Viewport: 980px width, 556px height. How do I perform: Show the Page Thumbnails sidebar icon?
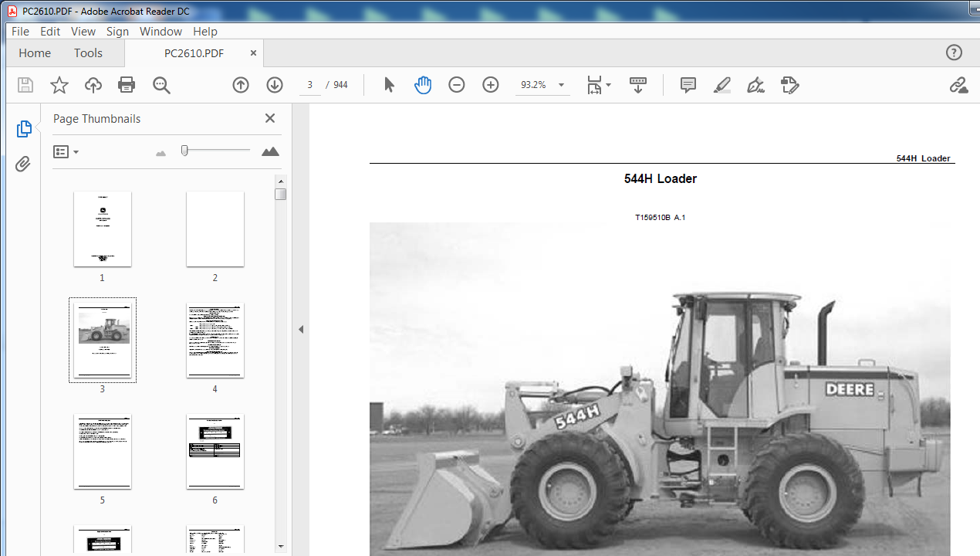[24, 129]
